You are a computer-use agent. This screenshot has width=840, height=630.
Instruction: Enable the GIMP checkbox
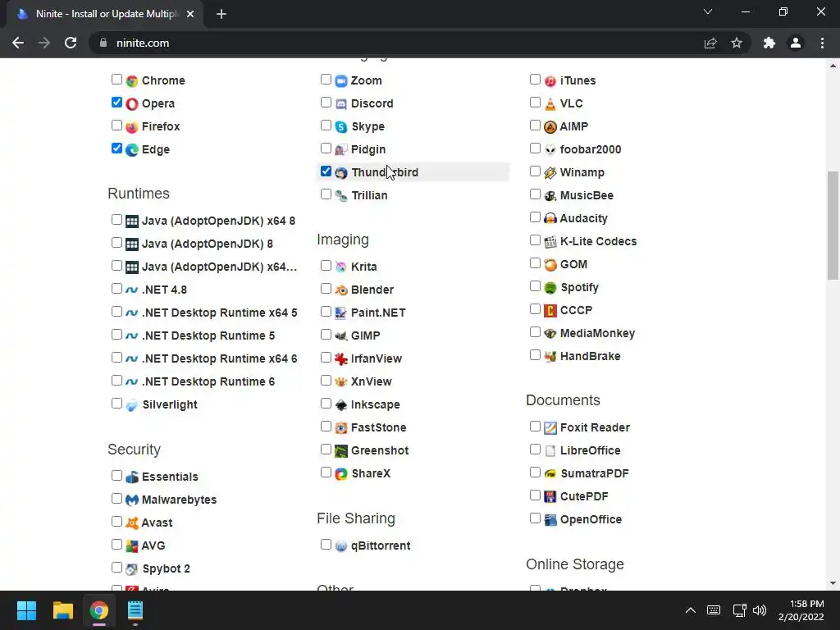click(326, 335)
